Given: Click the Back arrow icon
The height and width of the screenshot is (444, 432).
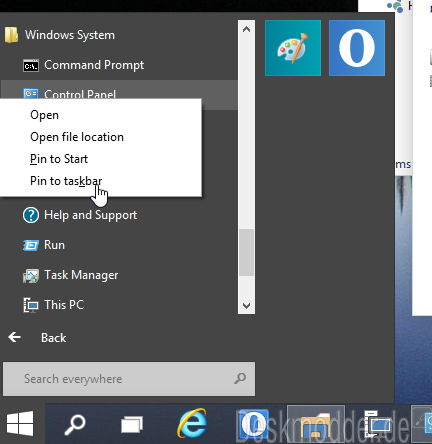Looking at the screenshot, I should [15, 337].
